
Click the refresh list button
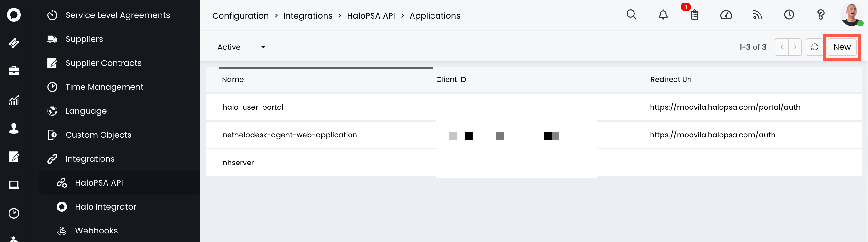click(x=814, y=47)
